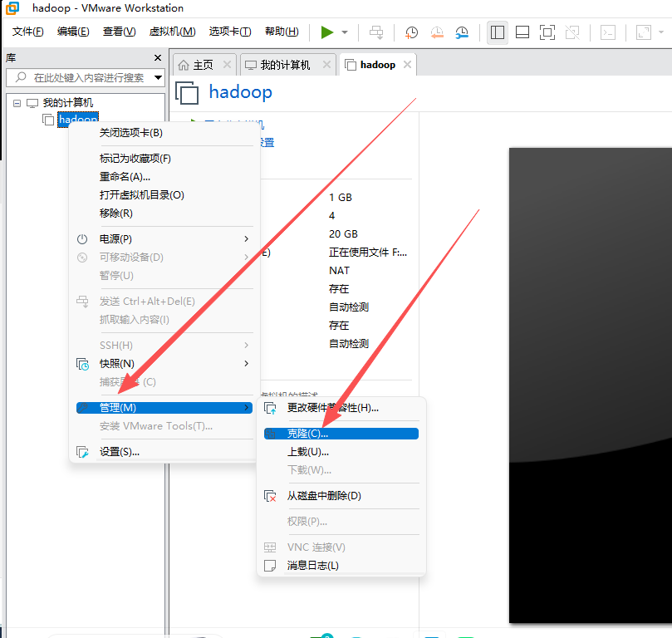Click the 快照(N) snapshot icon in the menu
The height and width of the screenshot is (638, 672).
coord(82,364)
